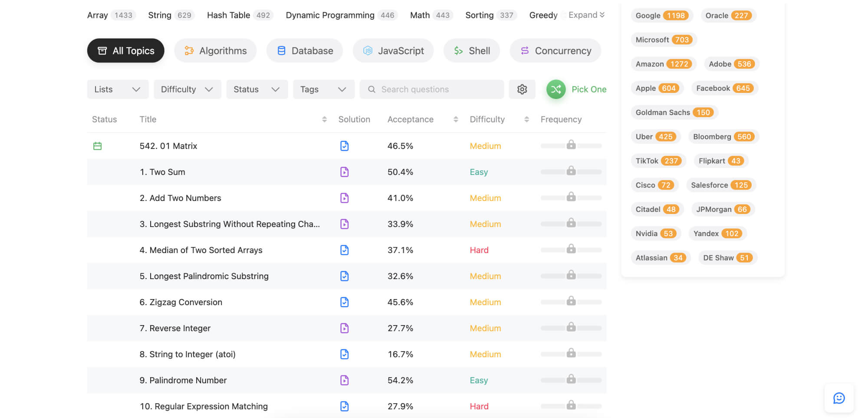Open the feedback chat smiley icon
This screenshot has width=868, height=418.
point(838,398)
